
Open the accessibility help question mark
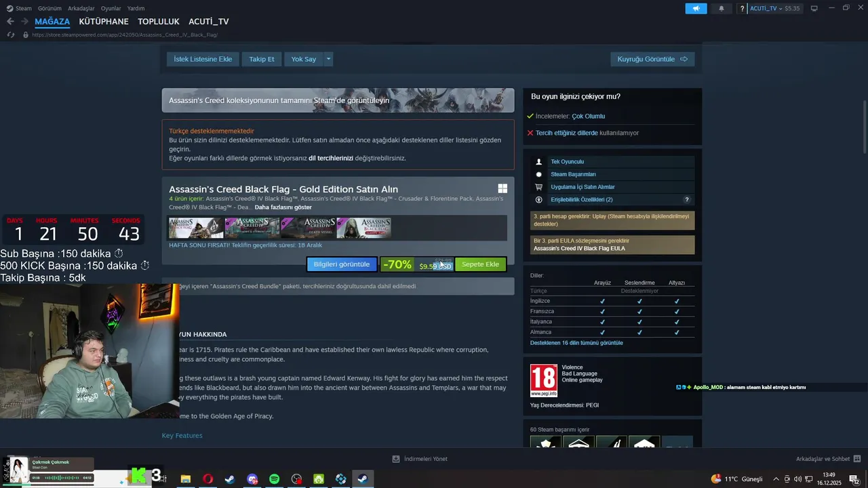tap(687, 199)
